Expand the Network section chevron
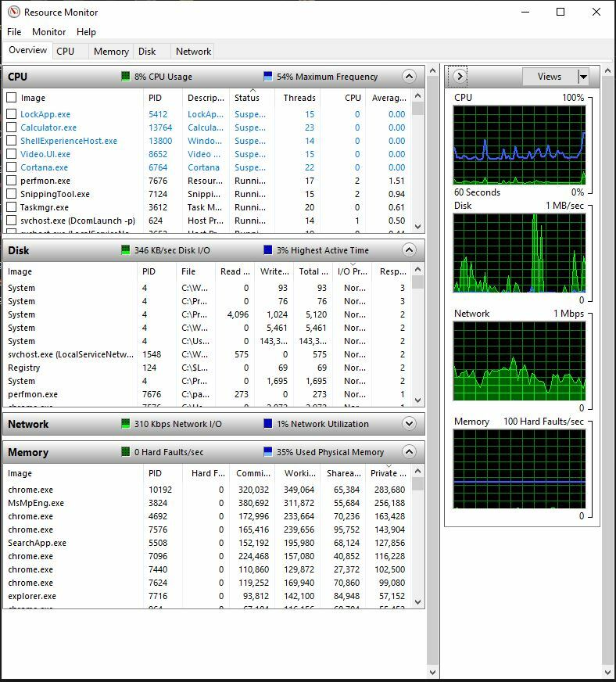The width and height of the screenshot is (616, 682). (409, 424)
